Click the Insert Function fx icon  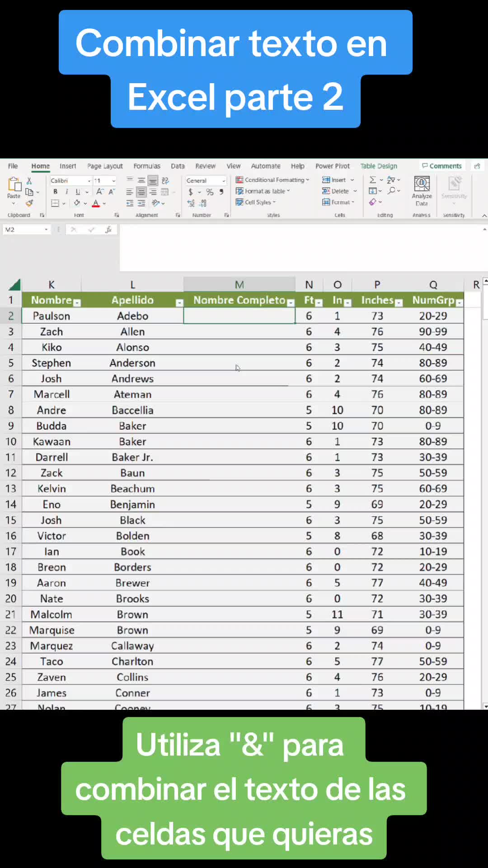coord(108,230)
